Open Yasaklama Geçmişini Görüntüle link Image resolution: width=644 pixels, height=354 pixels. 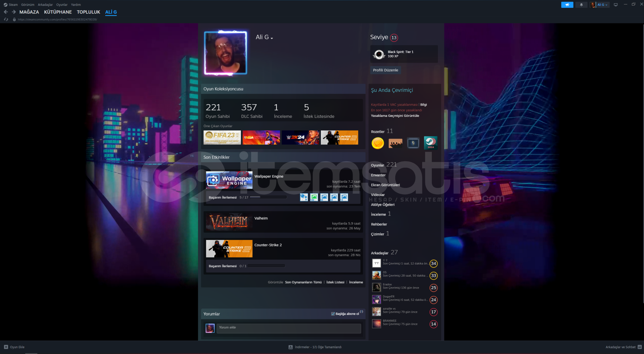tap(395, 116)
